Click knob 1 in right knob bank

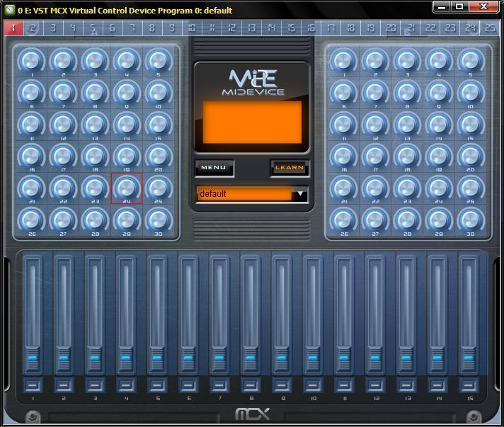343,60
